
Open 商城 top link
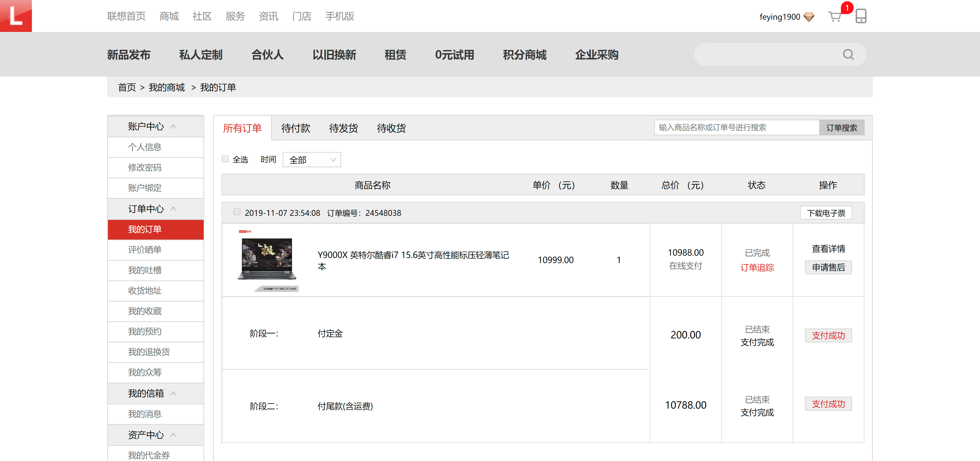coord(169,16)
